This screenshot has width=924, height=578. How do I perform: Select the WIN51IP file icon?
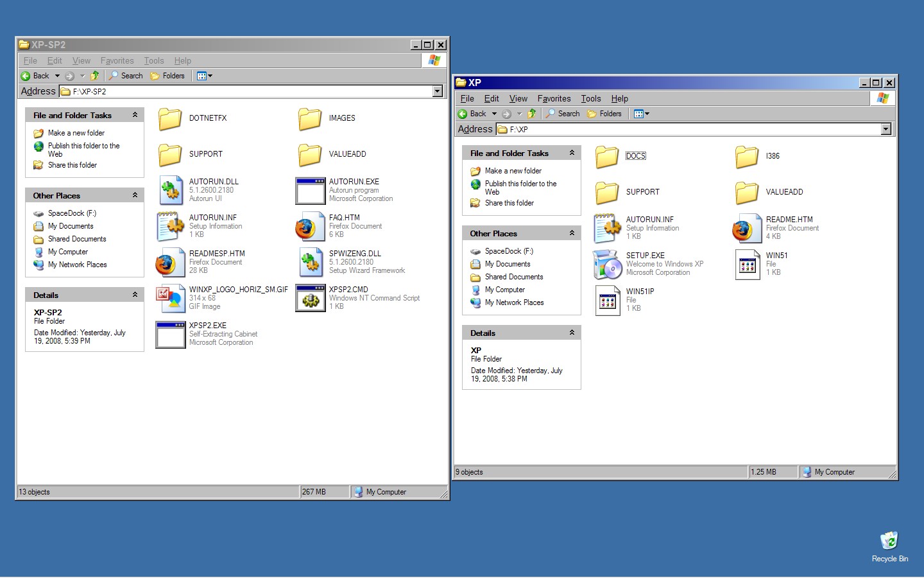(x=607, y=300)
